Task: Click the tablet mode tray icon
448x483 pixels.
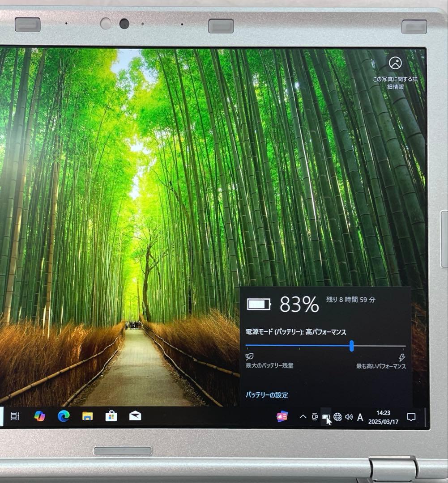Action: click(315, 417)
